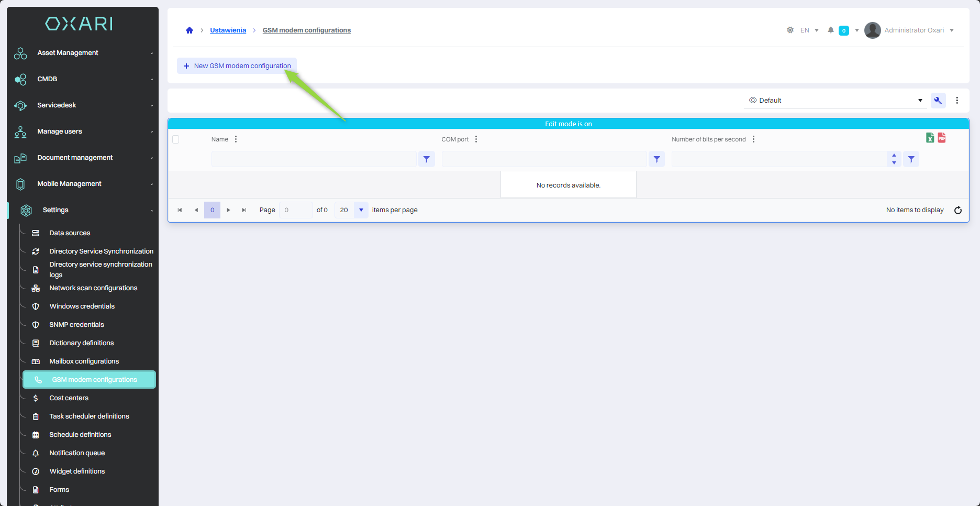Click the Name filter text field
980x506 pixels.
(314, 159)
